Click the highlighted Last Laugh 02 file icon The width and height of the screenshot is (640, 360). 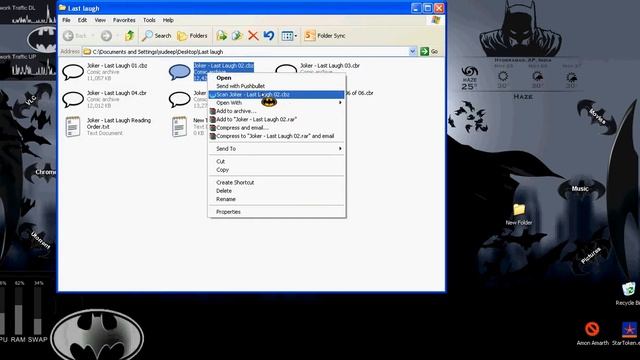click(x=180, y=72)
